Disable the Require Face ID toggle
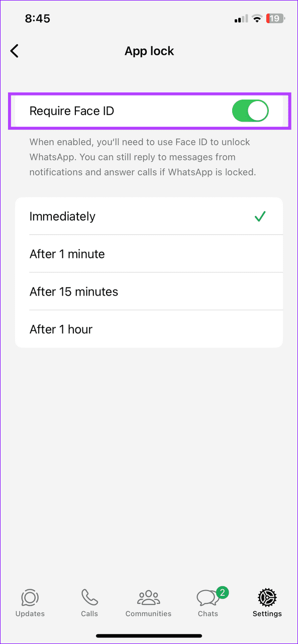 250,111
